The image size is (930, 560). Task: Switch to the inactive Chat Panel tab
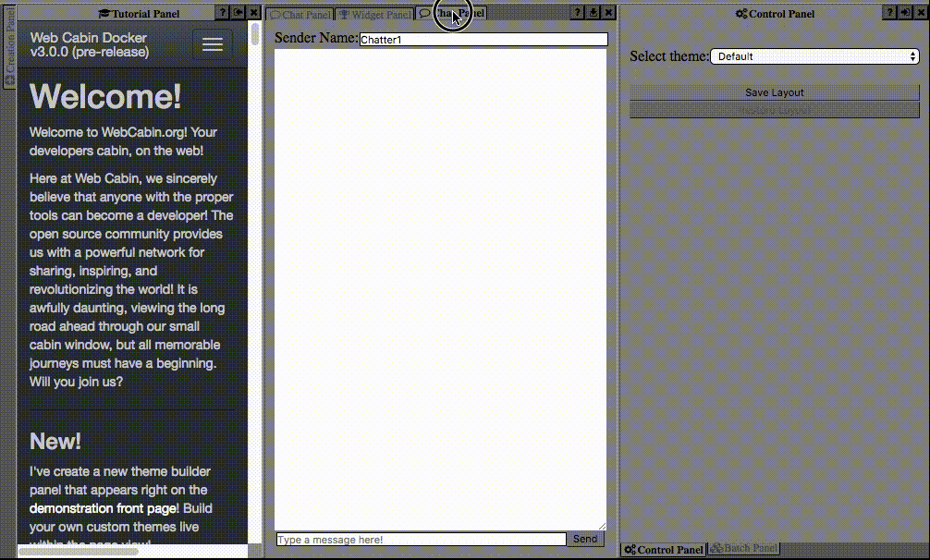[x=300, y=14]
